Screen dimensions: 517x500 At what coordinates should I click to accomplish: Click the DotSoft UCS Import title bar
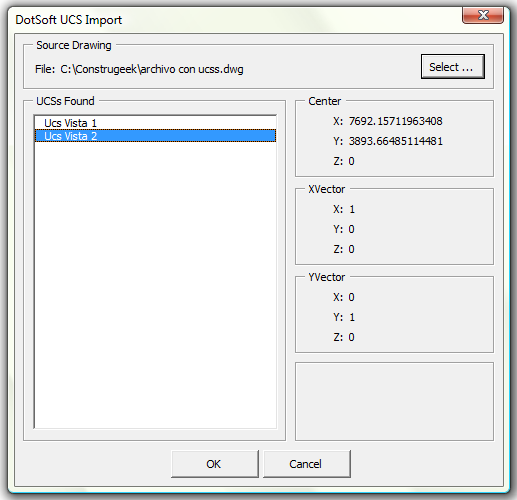233,20
